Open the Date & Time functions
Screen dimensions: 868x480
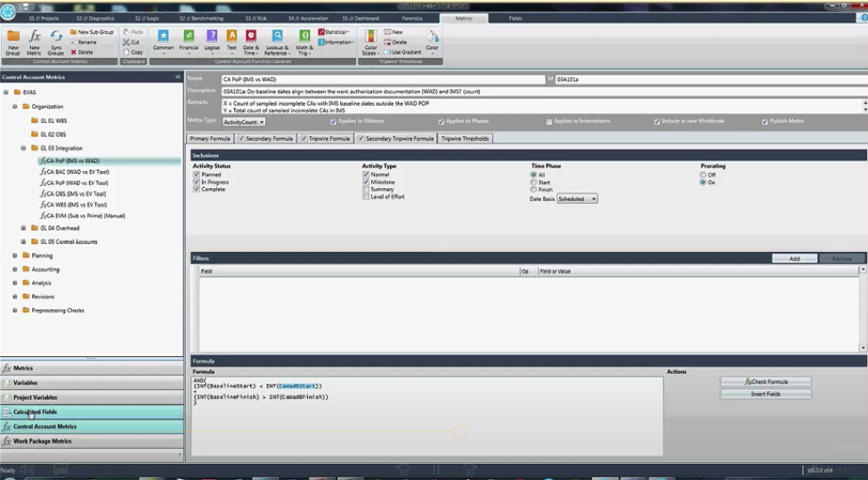251,37
